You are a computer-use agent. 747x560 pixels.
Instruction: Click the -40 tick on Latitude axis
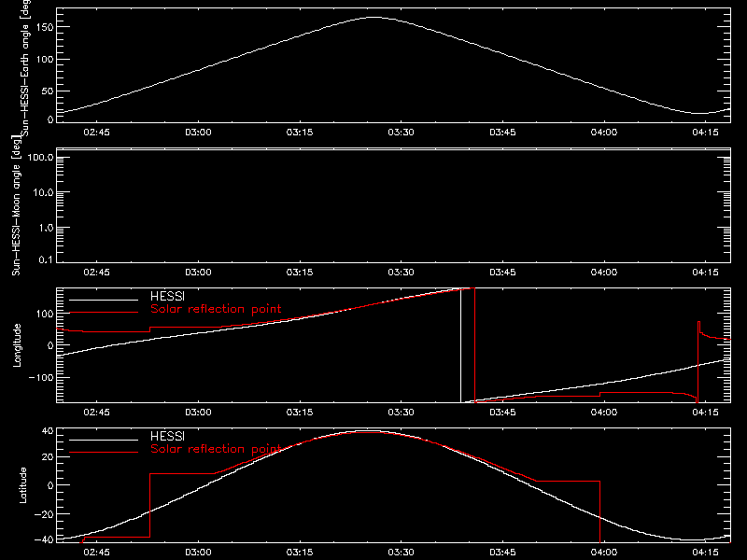[x=44, y=540]
